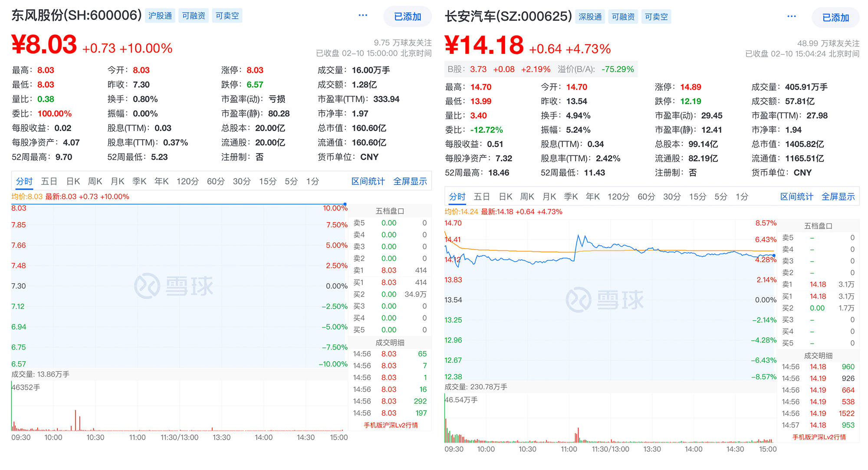Select 30分 interval in 东风股份 chart
The width and height of the screenshot is (868, 470).
(x=242, y=181)
